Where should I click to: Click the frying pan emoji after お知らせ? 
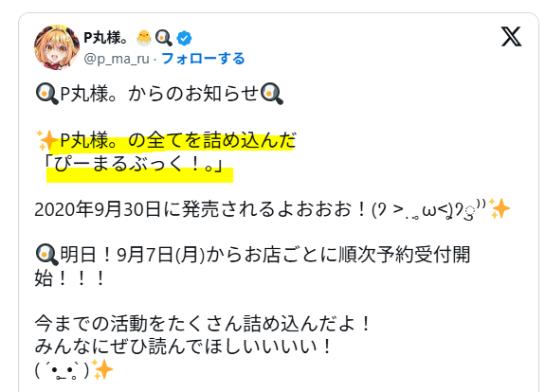coord(272,94)
